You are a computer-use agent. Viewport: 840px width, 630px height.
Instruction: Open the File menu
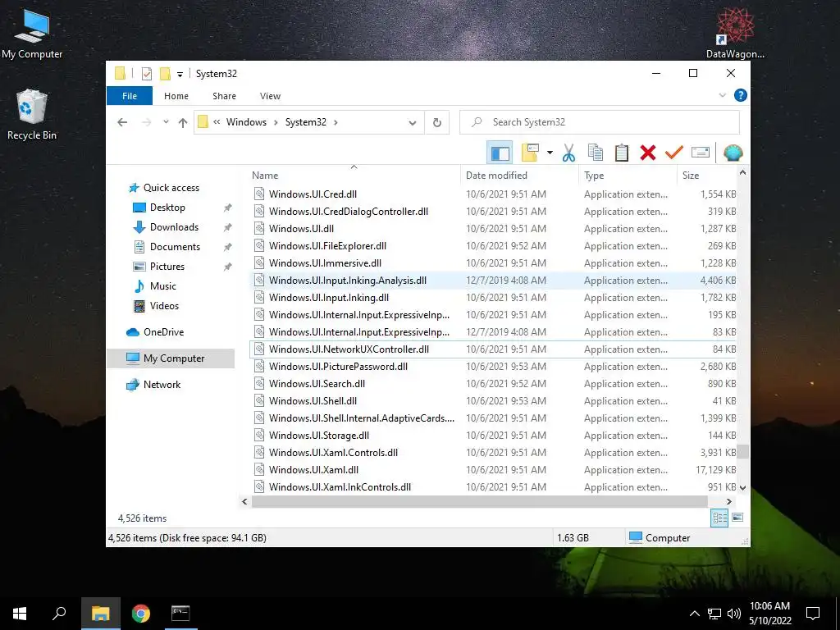[x=130, y=96]
